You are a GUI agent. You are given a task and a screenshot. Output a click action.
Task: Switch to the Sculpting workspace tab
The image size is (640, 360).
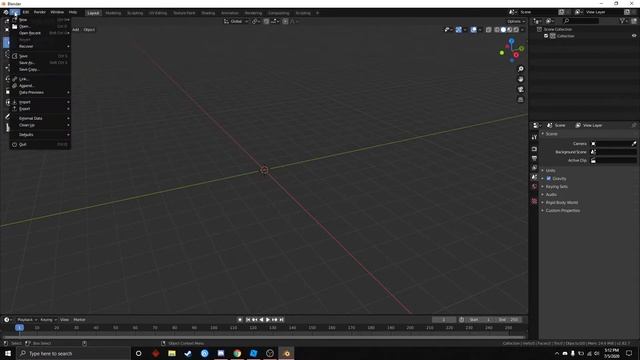[135, 13]
